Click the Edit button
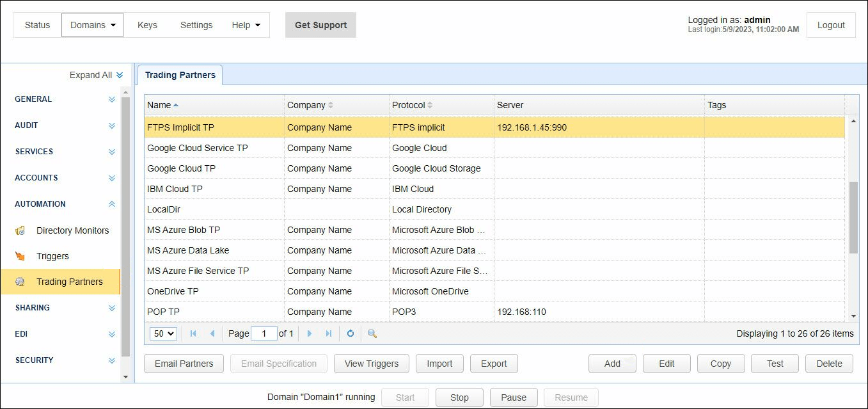868x409 pixels. pos(667,364)
